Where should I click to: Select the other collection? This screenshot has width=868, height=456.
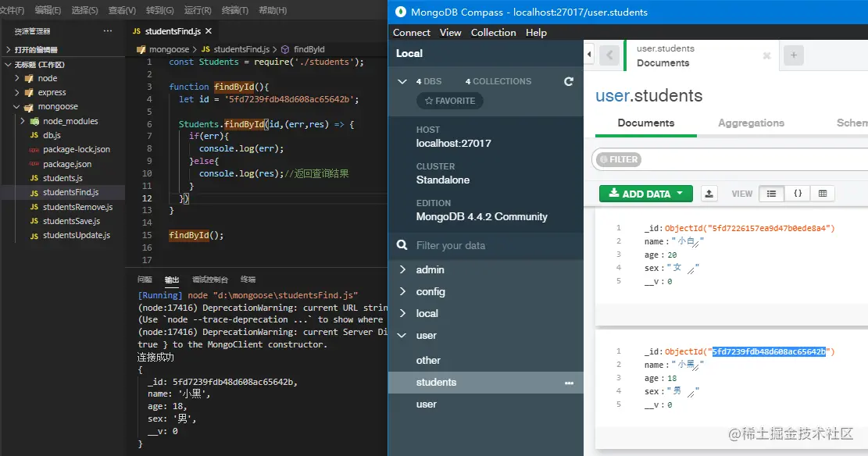428,360
